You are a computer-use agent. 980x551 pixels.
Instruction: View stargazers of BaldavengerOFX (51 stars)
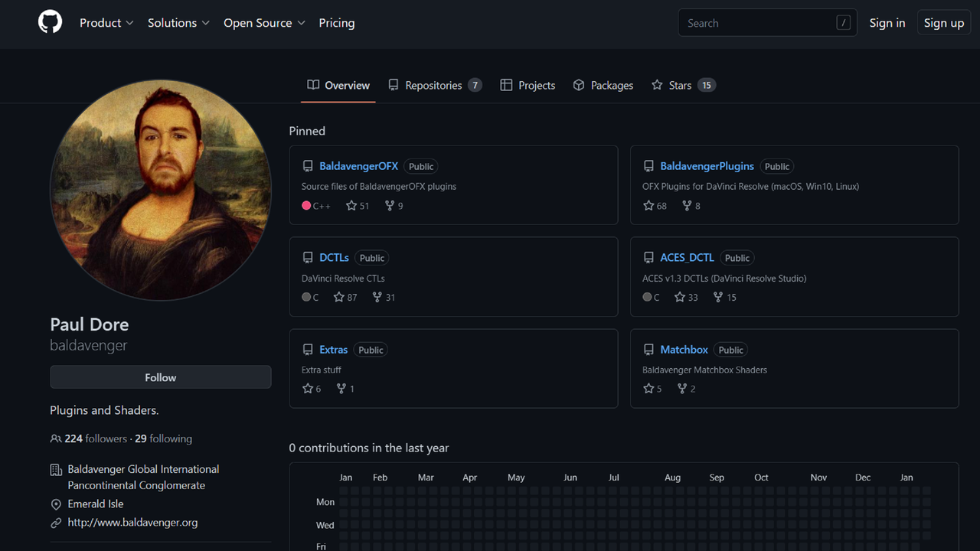(358, 206)
